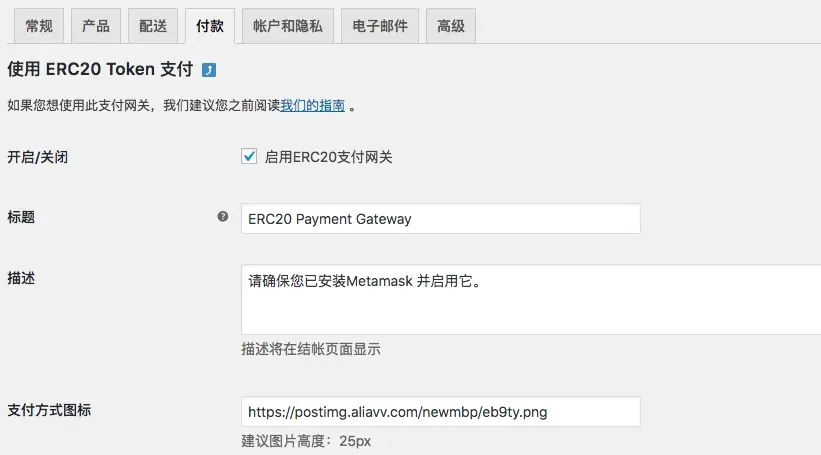Click the 启用ERC20支付网关 checkbox label text
Screen dimensions: 821x455
click(328, 157)
